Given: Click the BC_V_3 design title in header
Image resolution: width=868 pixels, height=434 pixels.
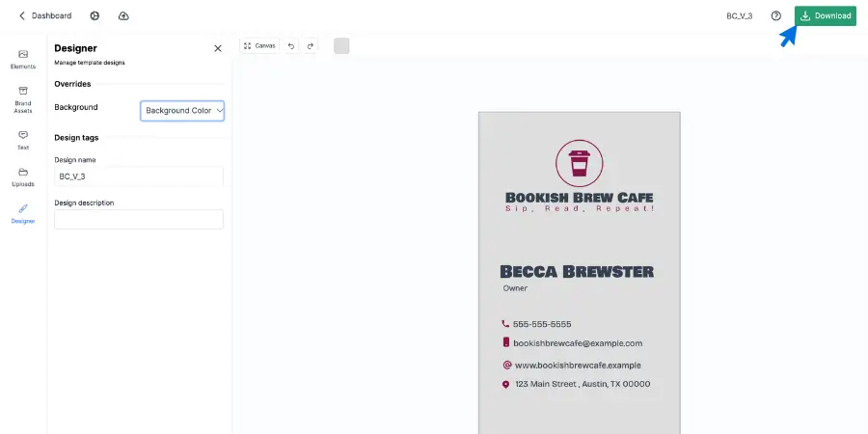Looking at the screenshot, I should [740, 16].
